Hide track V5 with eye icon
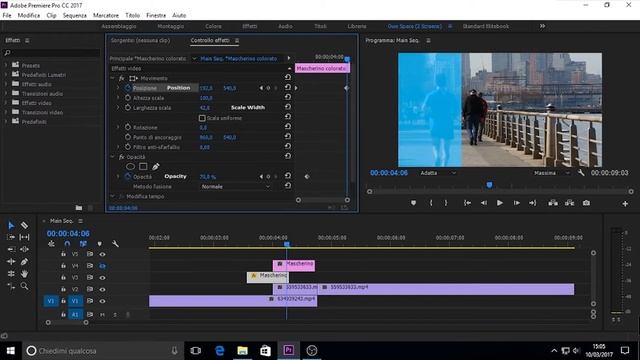Screen dimensions: 640x360 click(102, 254)
